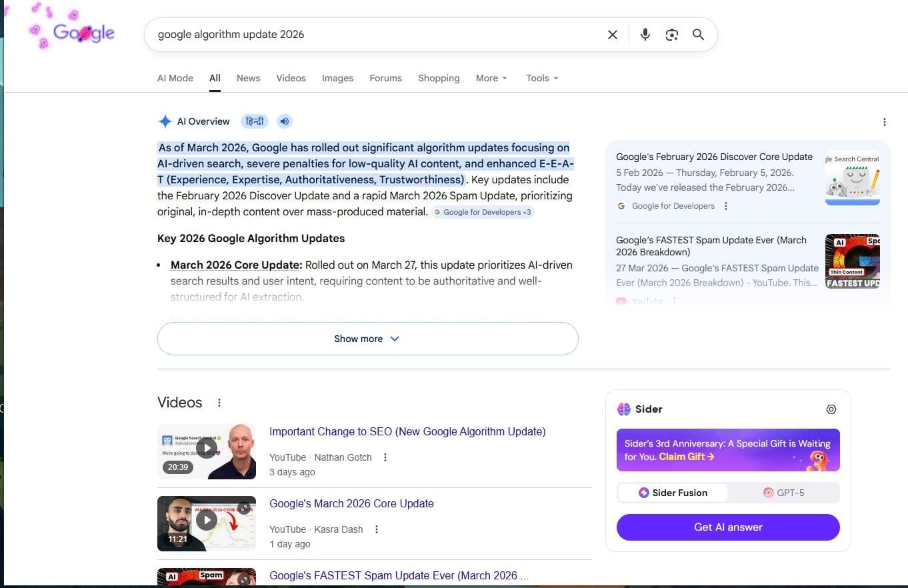Play the Nathan Gotch video thumbnail
Viewport: 908px width, 588px height.
tap(207, 451)
